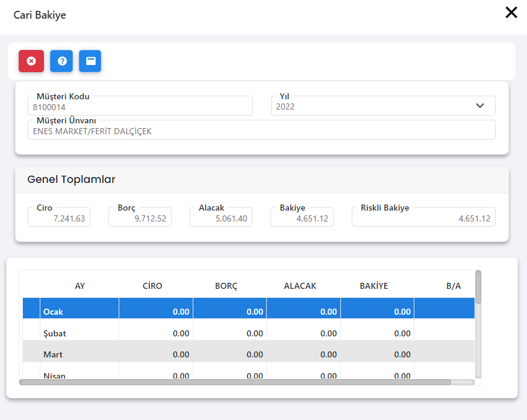
Task: Sort by the AY column header
Action: click(80, 286)
